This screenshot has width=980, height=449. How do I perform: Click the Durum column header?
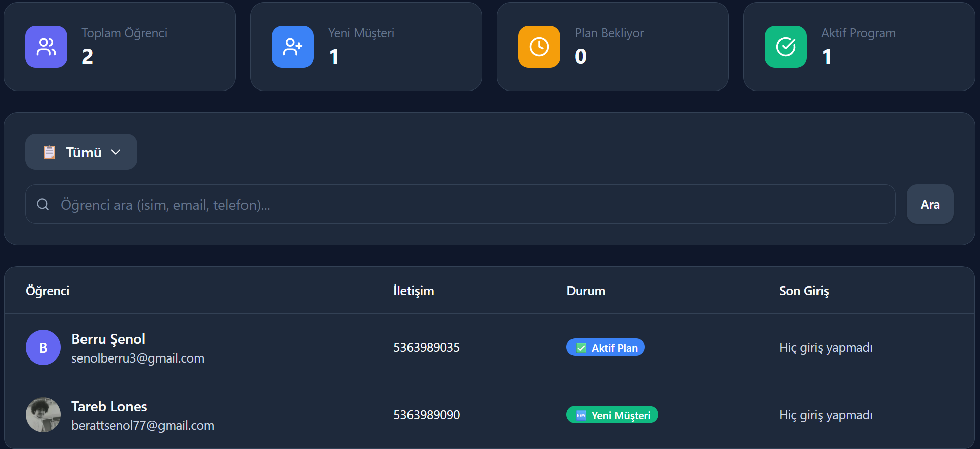586,291
